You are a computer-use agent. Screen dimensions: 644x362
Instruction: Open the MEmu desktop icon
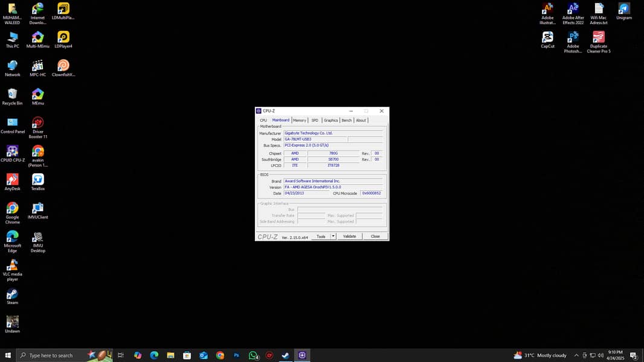pyautogui.click(x=37, y=97)
